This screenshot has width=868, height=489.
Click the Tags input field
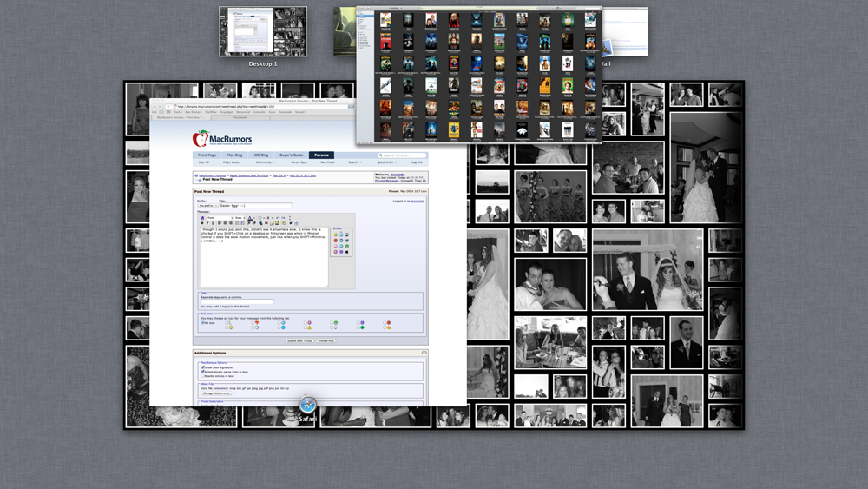coord(237,301)
